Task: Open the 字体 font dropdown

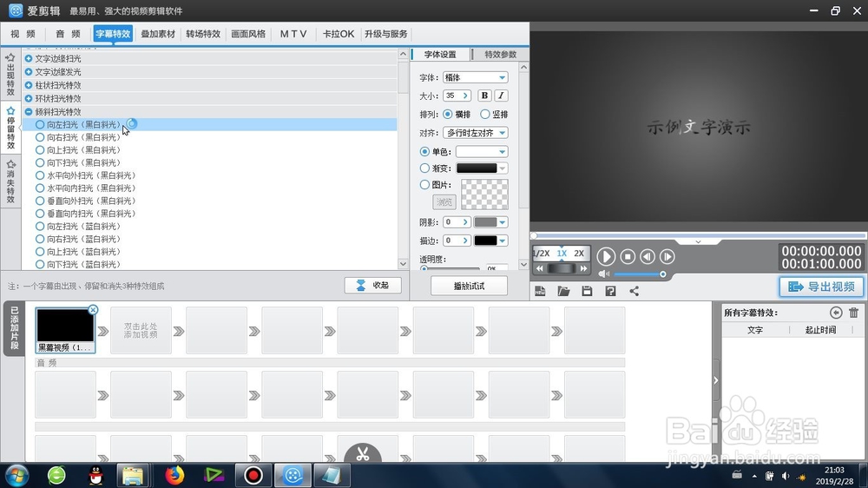Action: coord(502,77)
